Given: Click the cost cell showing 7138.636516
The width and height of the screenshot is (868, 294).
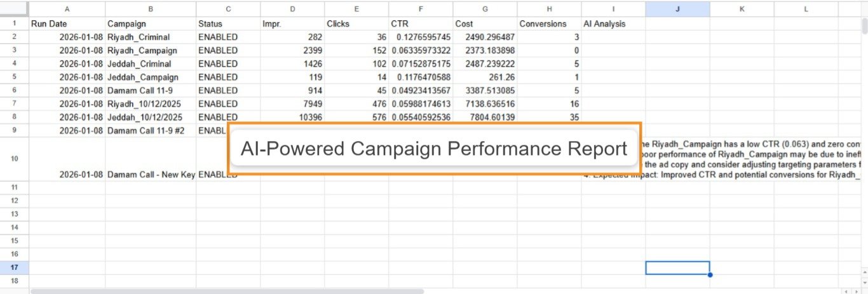Looking at the screenshot, I should (x=485, y=104).
